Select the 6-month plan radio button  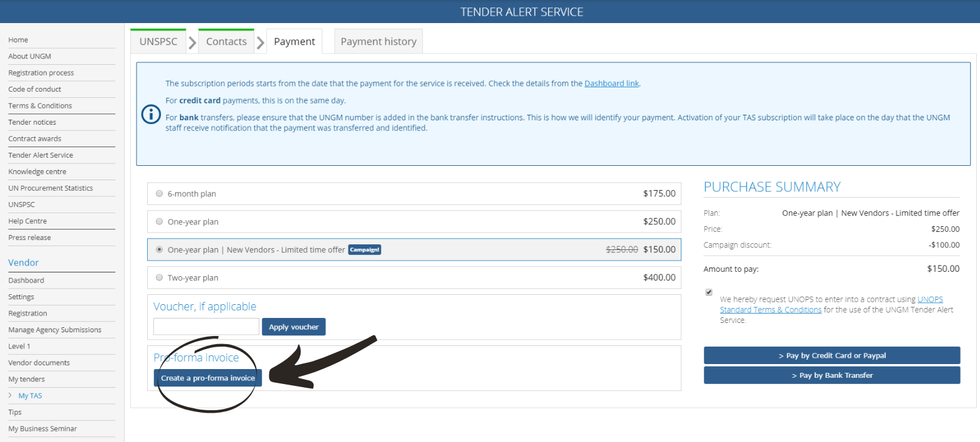click(x=159, y=193)
